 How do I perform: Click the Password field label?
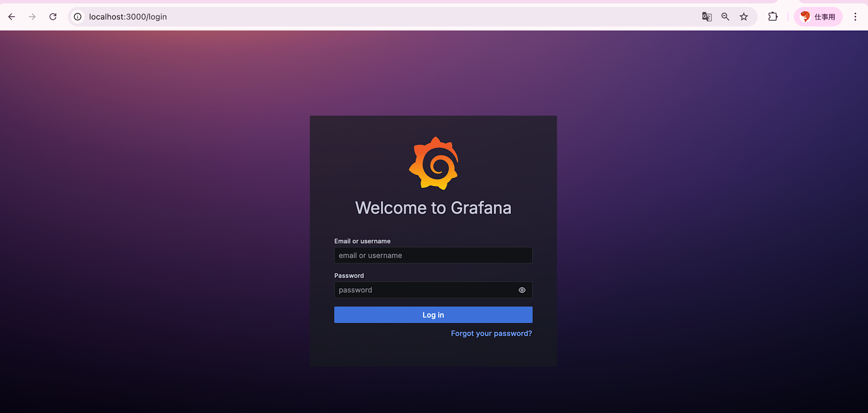click(x=349, y=276)
